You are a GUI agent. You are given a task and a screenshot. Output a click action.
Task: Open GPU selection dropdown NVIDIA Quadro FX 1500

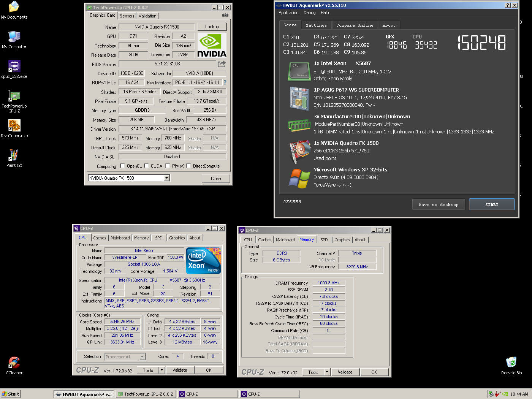coord(166,178)
